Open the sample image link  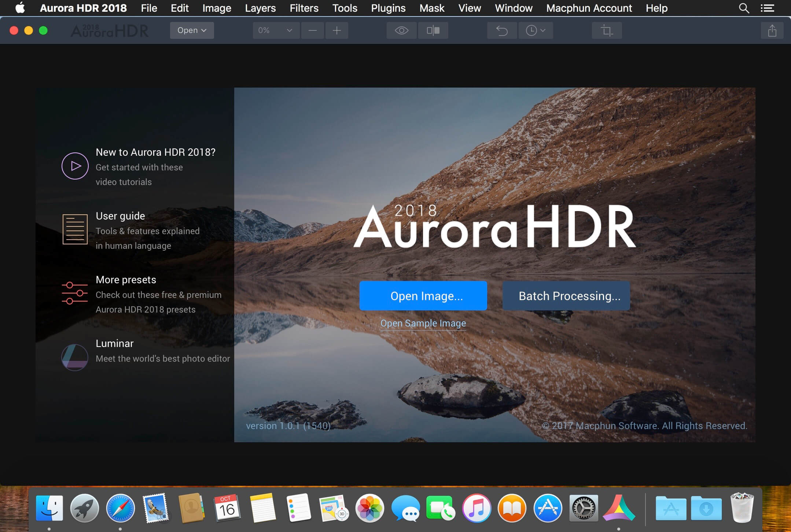coord(423,323)
